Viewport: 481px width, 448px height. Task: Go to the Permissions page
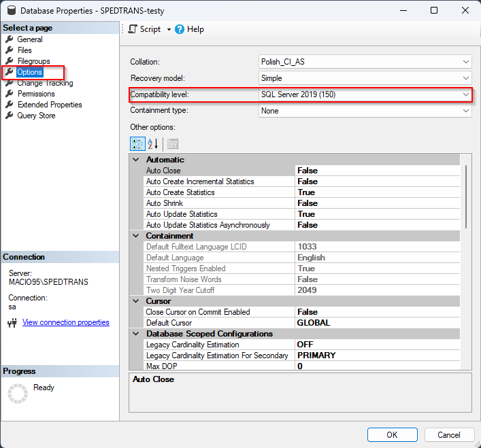[x=36, y=94]
